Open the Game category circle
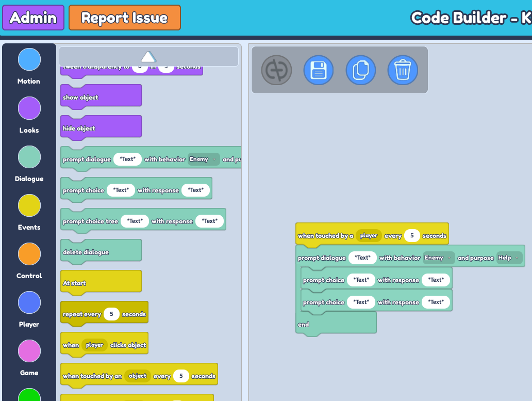Image resolution: width=532 pixels, height=401 pixels. pyautogui.click(x=29, y=351)
